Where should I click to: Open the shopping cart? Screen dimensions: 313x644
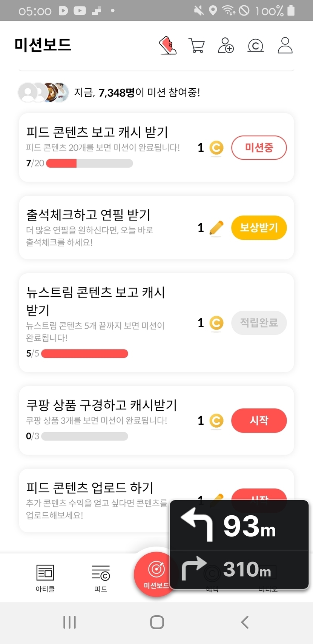pos(196,46)
